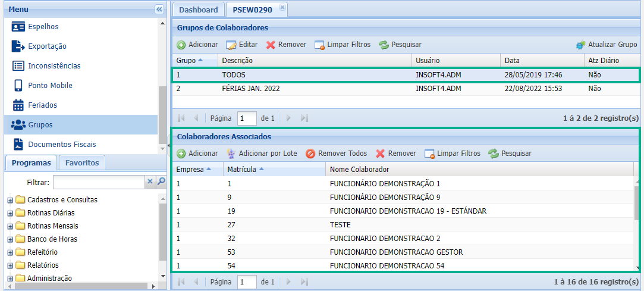Select PSEW0290 tab
The height and width of the screenshot is (291, 644).
tap(257, 10)
